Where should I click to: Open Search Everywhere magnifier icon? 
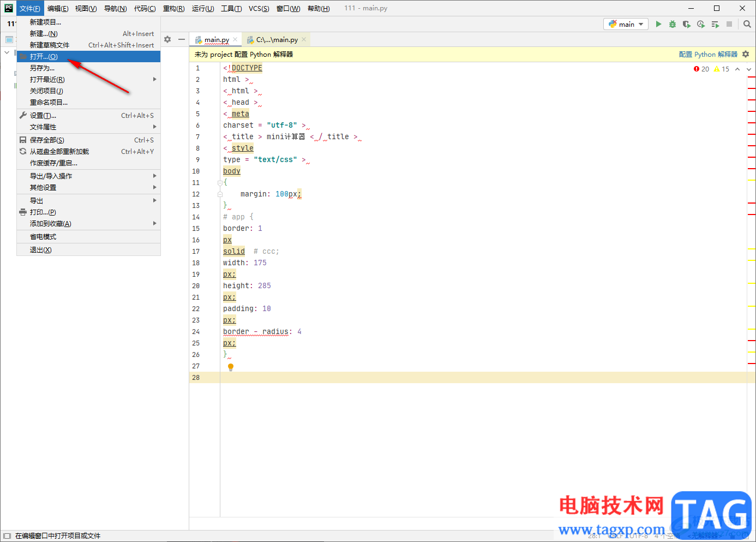coord(747,24)
